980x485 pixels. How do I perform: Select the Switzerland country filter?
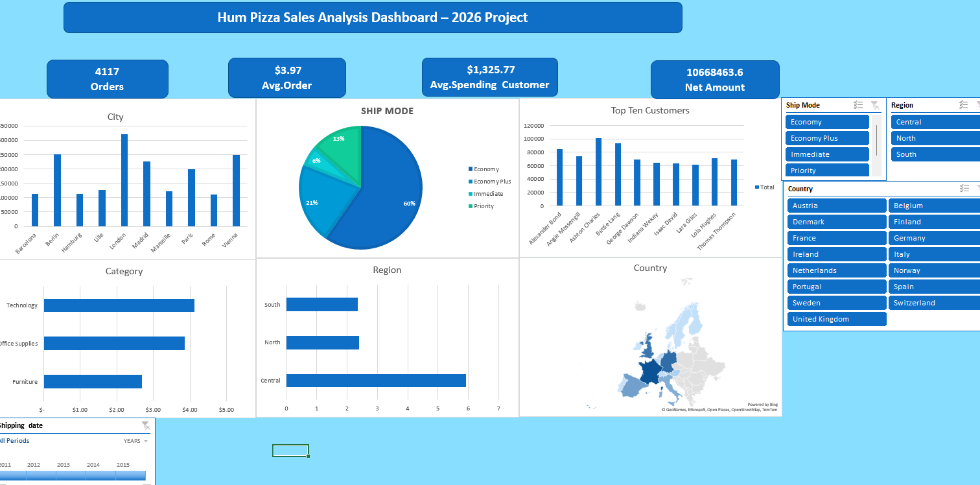coord(934,303)
